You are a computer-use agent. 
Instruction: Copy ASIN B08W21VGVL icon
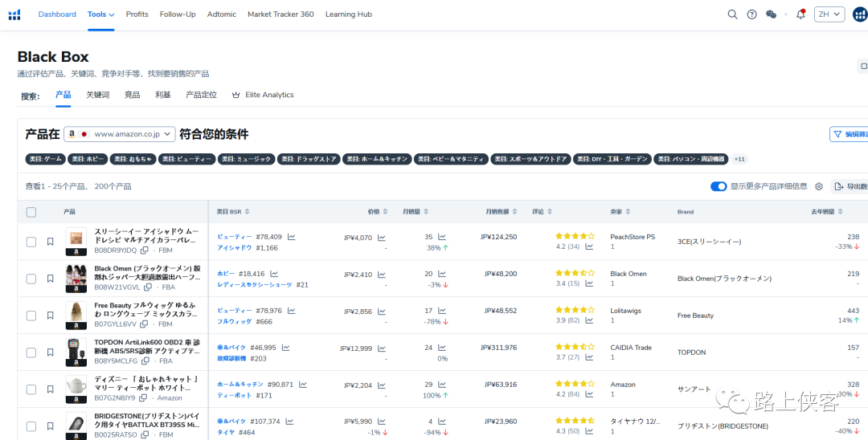tap(148, 287)
